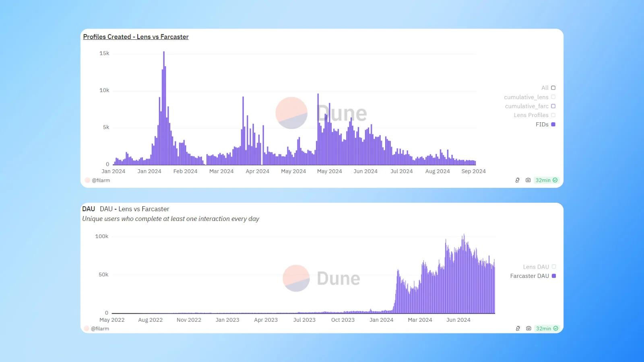Open @filarm author link below top chart

click(x=101, y=180)
